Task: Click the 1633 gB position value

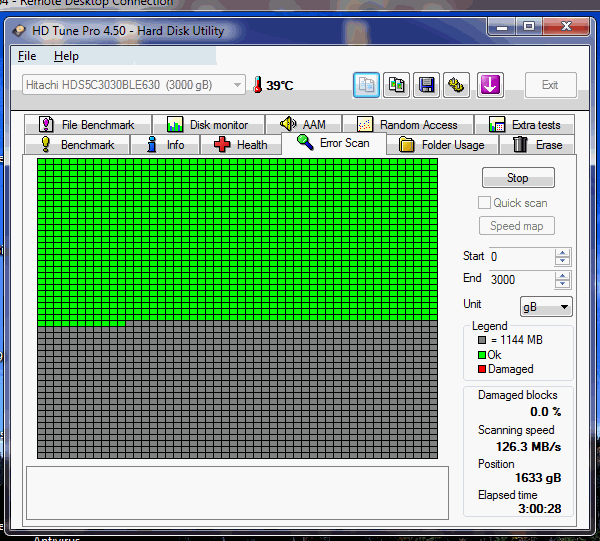Action: pyautogui.click(x=538, y=478)
